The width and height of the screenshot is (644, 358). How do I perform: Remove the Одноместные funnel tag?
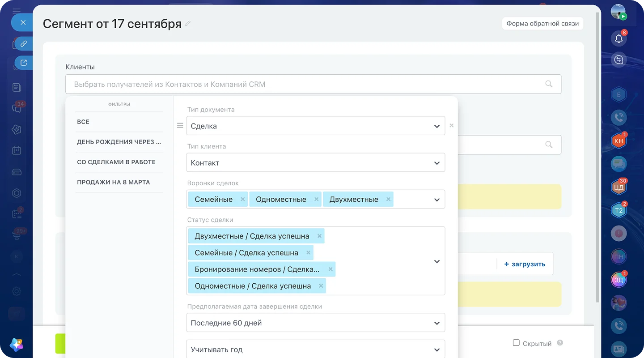[316, 199]
